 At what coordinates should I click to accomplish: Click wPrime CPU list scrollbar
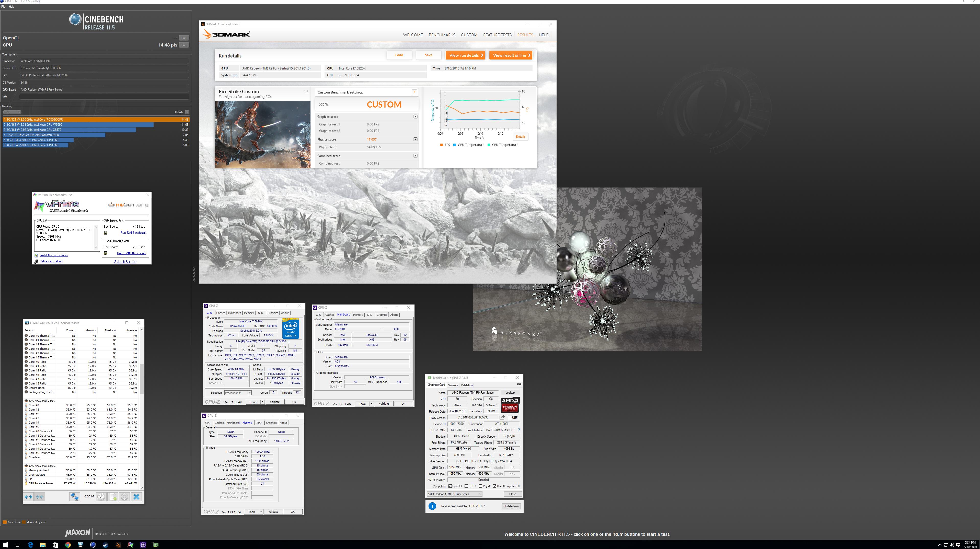pyautogui.click(x=96, y=237)
